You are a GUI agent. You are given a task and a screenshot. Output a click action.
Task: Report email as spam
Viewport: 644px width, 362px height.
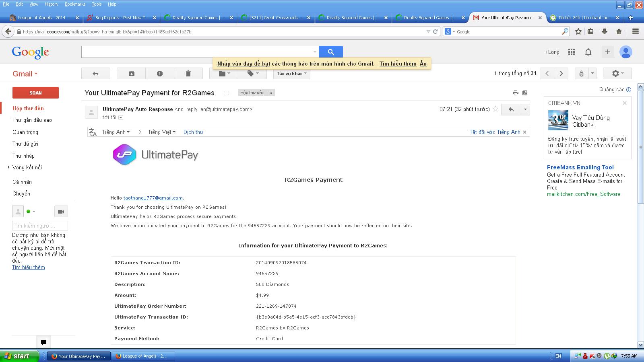[160, 74]
